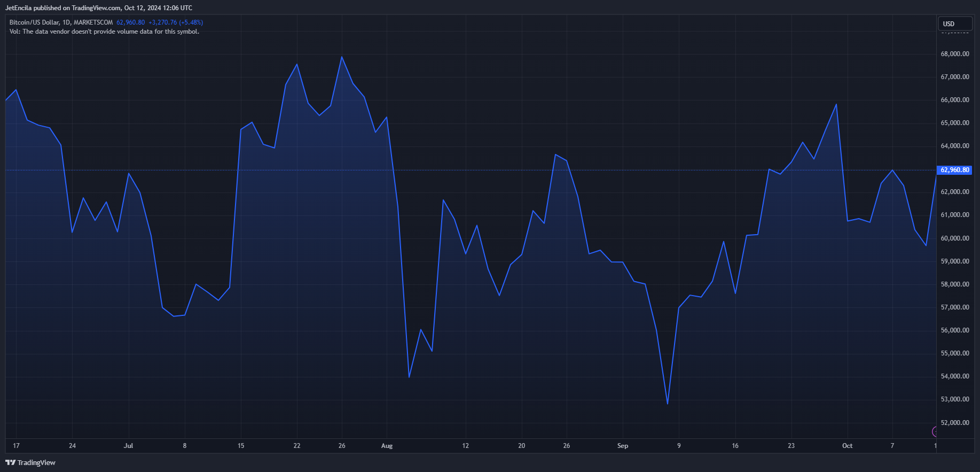This screenshot has height=472, width=980.
Task: Select the 52,000.00 price axis label
Action: (954, 422)
